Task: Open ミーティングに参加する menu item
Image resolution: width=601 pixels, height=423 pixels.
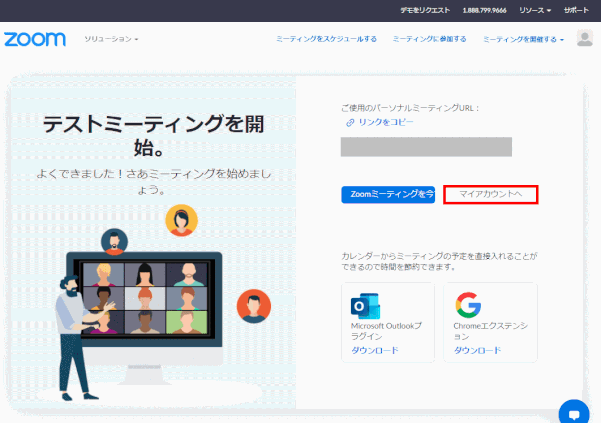Action: (429, 39)
